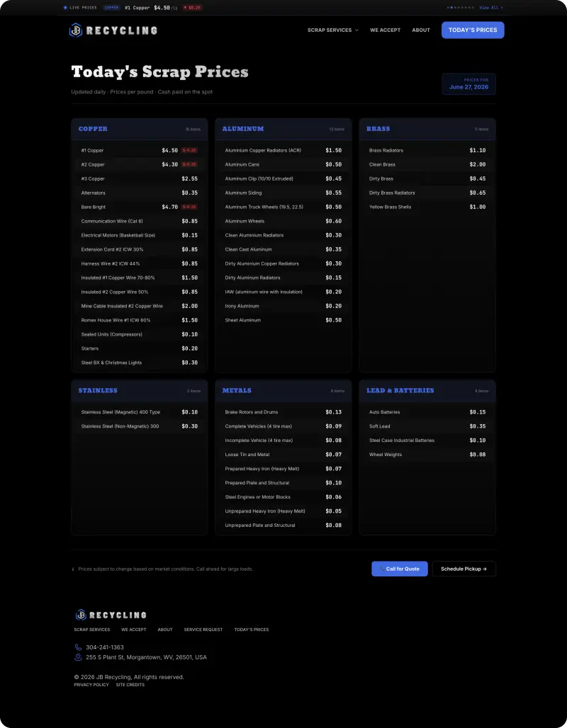
Task: Click the June 27, 2026 date box
Action: [468, 84]
